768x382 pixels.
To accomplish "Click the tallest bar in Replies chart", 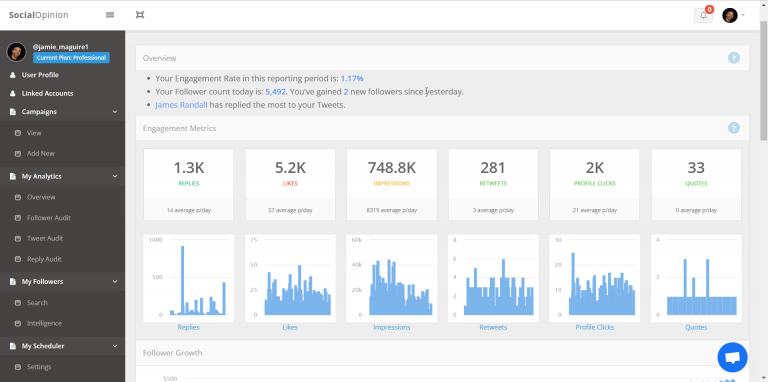I will coord(183,280).
